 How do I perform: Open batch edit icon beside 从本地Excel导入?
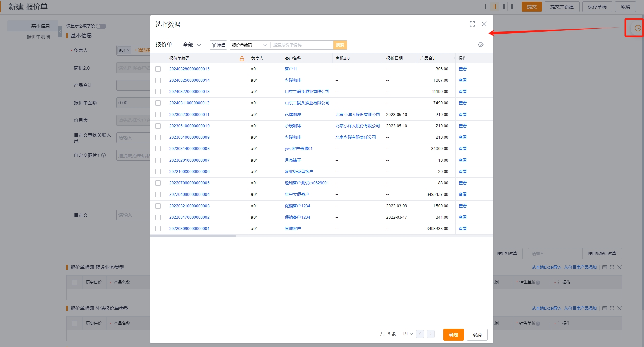604,267
